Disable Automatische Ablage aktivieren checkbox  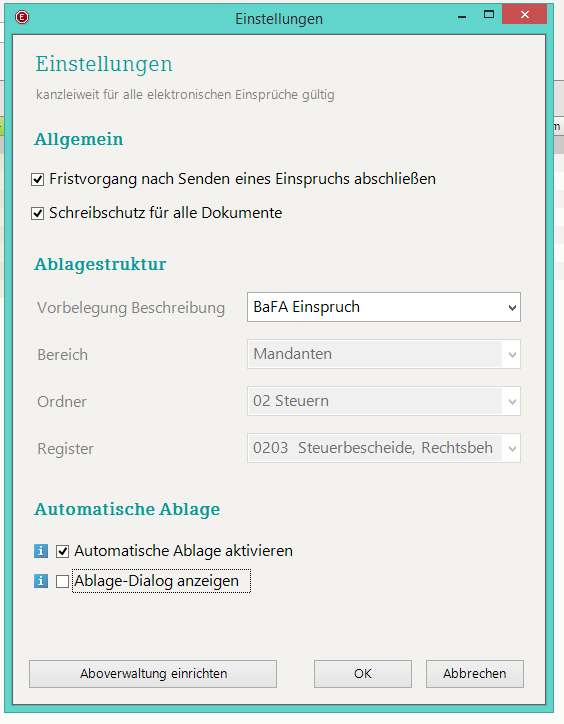(62, 551)
